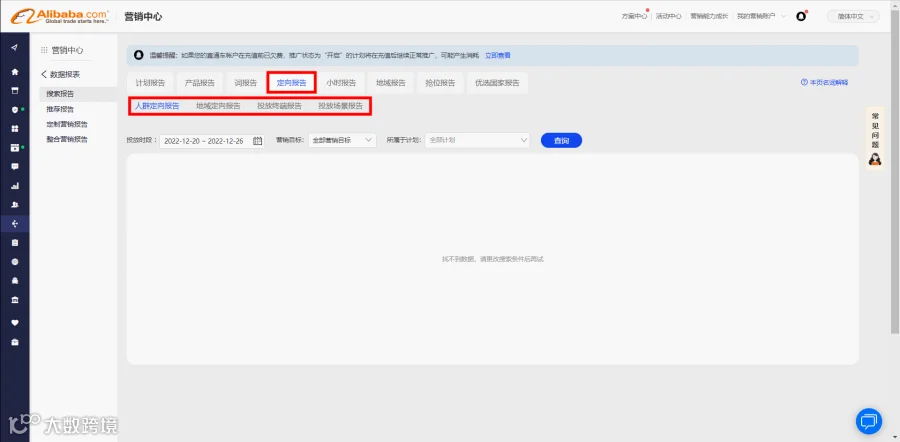Open the bar chart analytics sidebar icon
Screen dimensions: 900x442
click(15, 186)
